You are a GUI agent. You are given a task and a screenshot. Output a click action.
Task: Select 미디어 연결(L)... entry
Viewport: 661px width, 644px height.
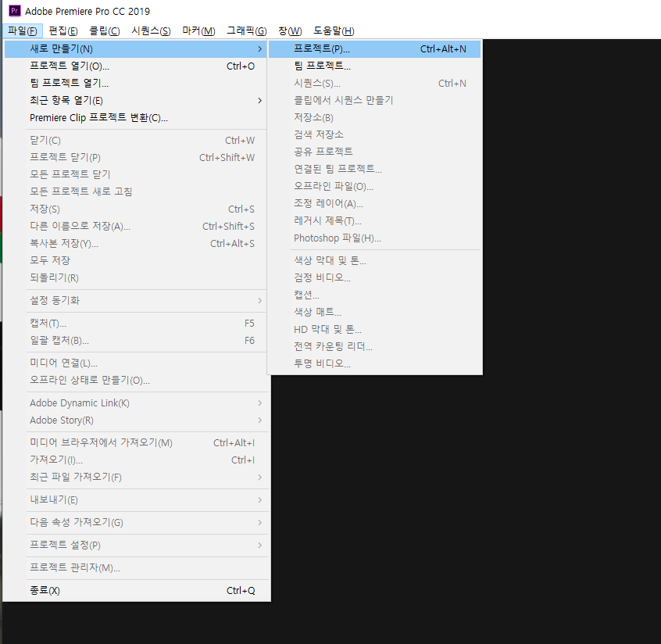135,363
